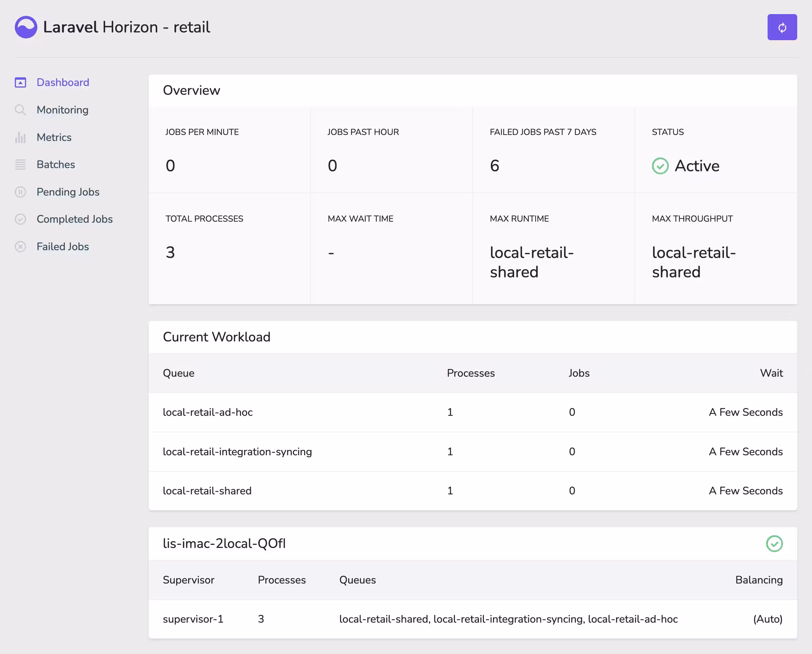Screen dimensions: 812x654
Task: Click the Completed Jobs checkmark icon
Action: pyautogui.click(x=20, y=219)
